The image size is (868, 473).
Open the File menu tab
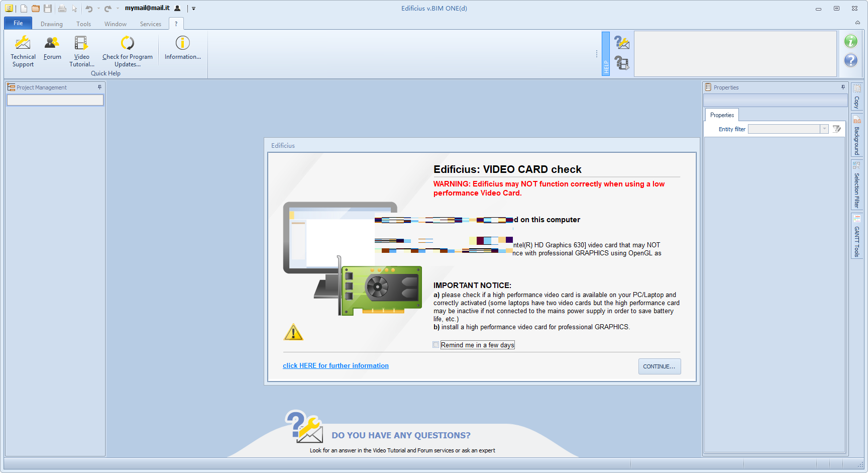point(18,23)
